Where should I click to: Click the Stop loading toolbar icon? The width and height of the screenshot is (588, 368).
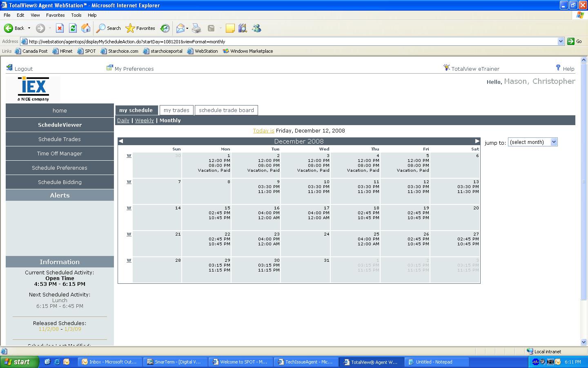(60, 28)
